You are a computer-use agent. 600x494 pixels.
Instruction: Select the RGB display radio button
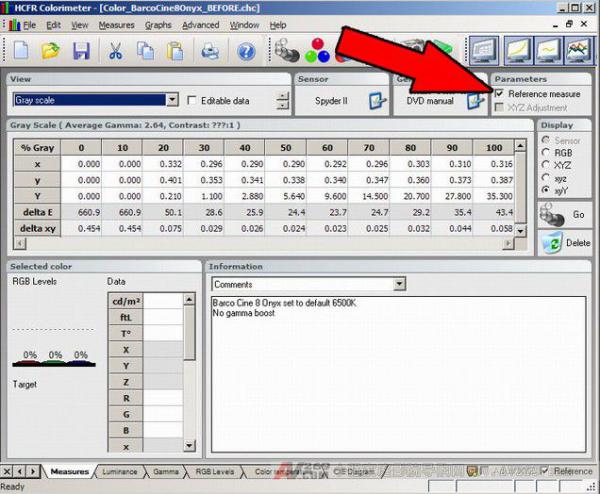[546, 153]
